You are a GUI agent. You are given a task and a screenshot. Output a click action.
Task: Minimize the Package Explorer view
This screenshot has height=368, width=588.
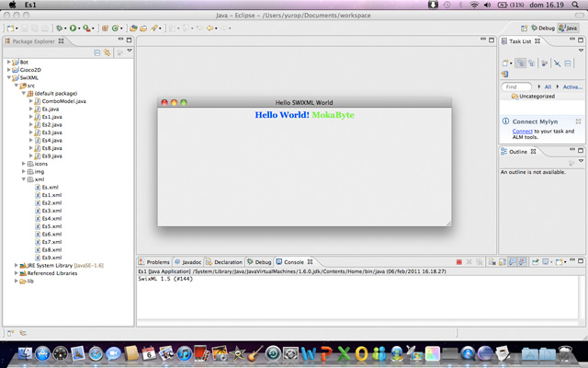(x=120, y=39)
